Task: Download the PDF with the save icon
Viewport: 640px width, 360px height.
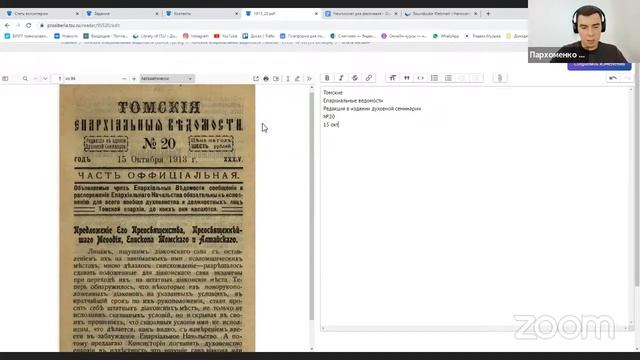Action: 276,78
